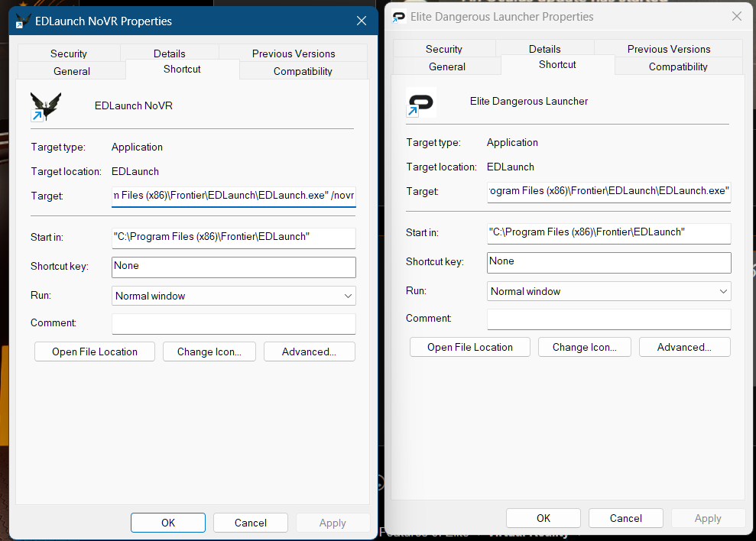Click Comment field in Elite Dangerous Launcher Properties

coord(609,319)
